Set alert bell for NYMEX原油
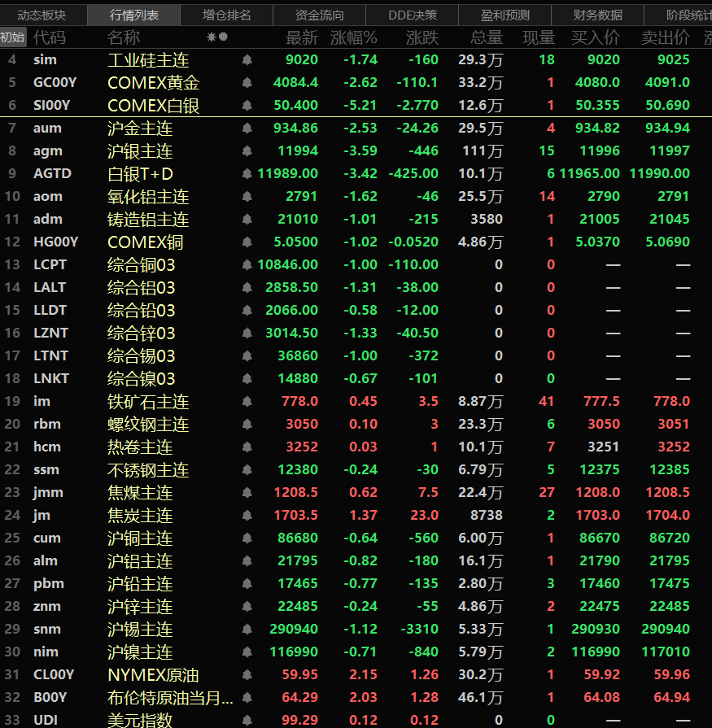Viewport: 712px width, 728px height. point(247,674)
